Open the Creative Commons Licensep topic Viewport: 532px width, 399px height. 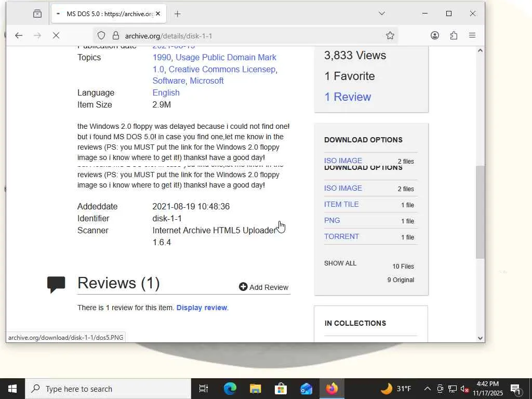point(222,69)
